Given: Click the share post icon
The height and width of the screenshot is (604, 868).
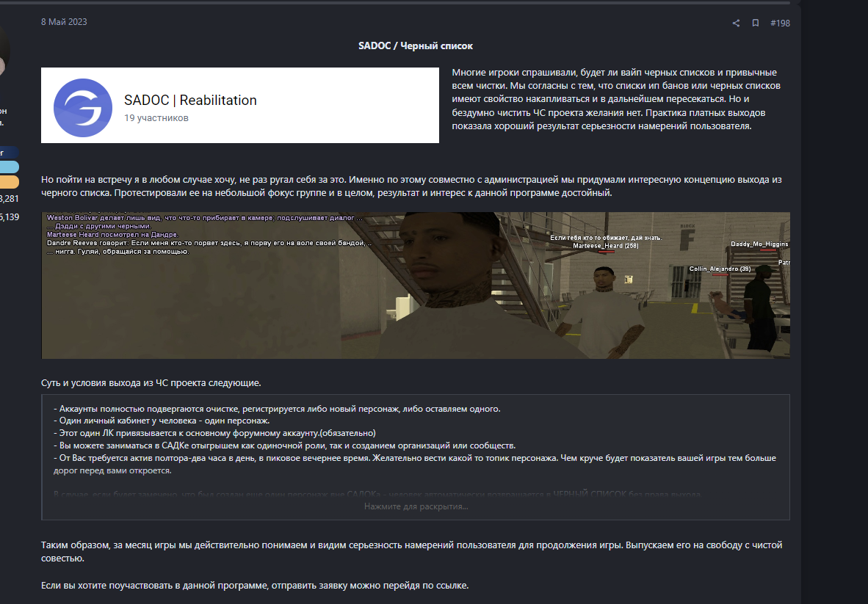Looking at the screenshot, I should pos(736,23).
